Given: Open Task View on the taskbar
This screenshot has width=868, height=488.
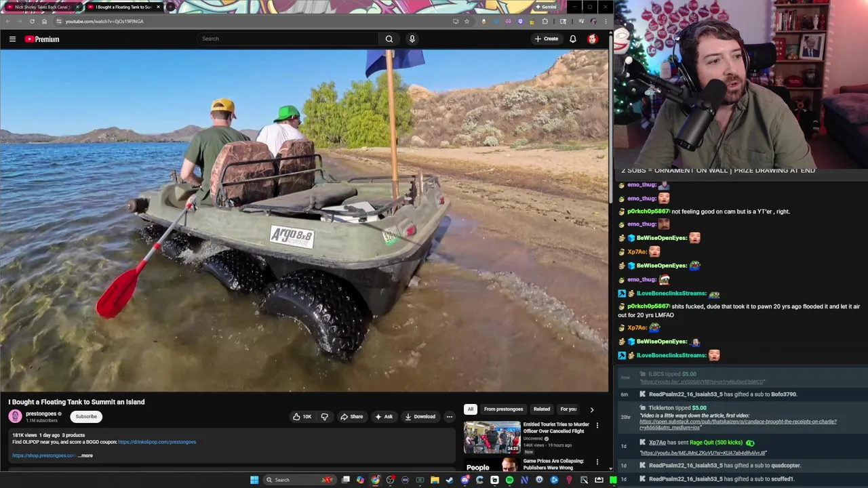Looking at the screenshot, I should [345, 480].
